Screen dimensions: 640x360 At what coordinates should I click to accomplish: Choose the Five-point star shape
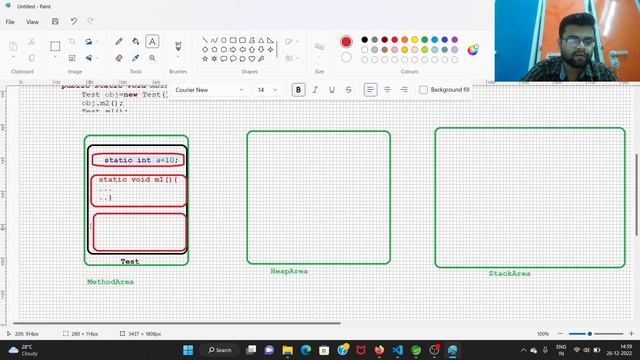pos(205,59)
